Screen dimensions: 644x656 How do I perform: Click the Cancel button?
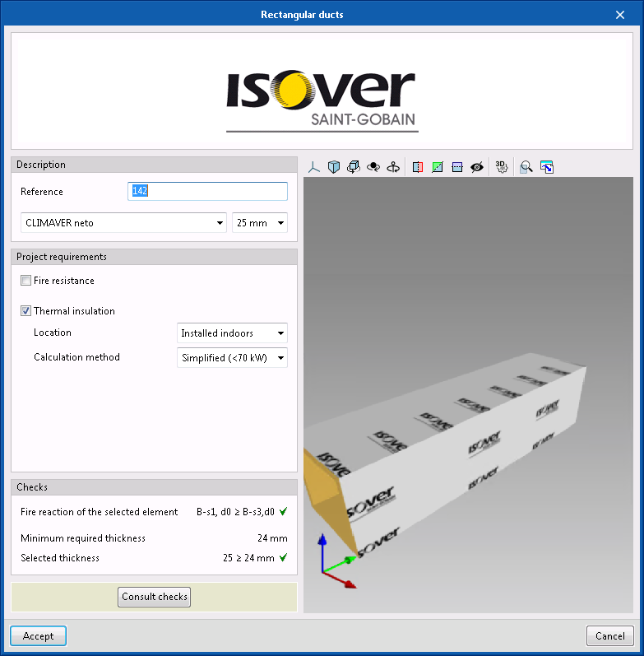tap(610, 636)
